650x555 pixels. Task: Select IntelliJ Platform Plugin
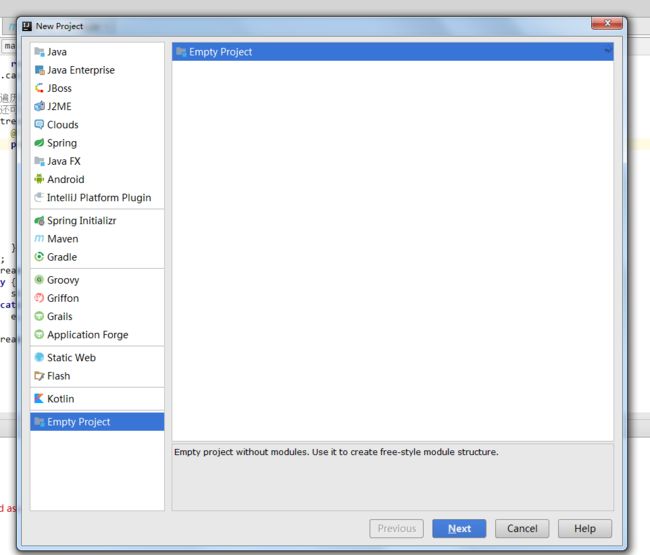pyautogui.click(x=97, y=198)
